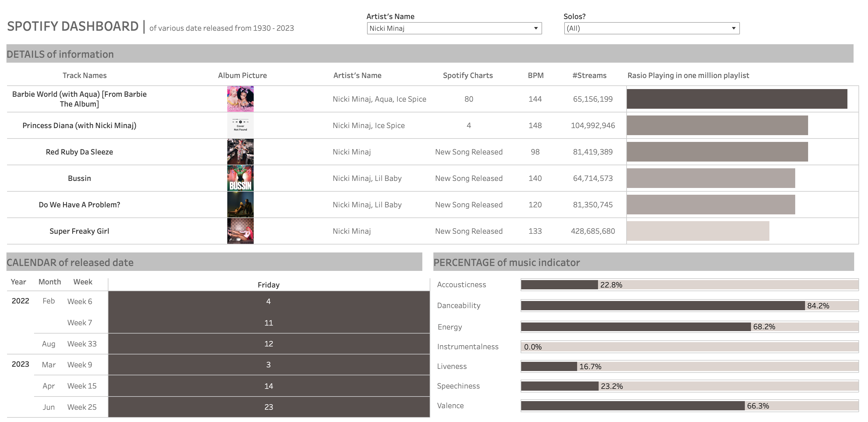Image resolution: width=868 pixels, height=422 pixels.
Task: Select the Red Ruby Da Sleeze playlist bar
Action: pyautogui.click(x=717, y=152)
